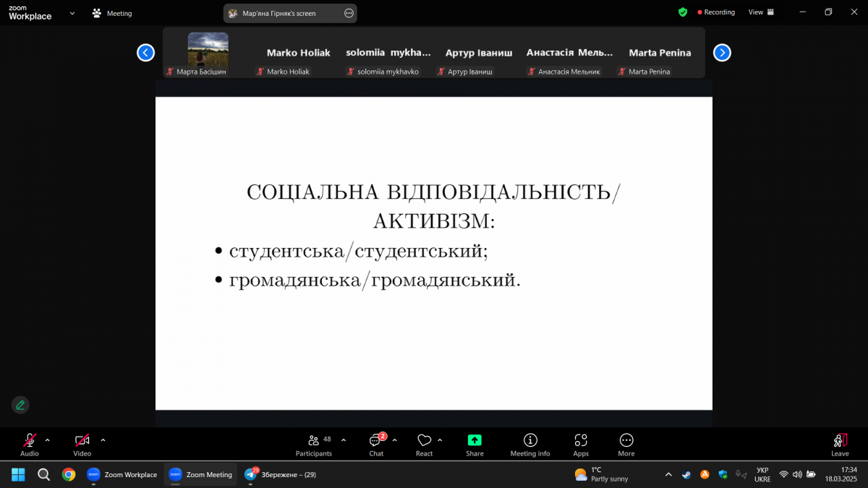The width and height of the screenshot is (868, 488).
Task: Open the React reactions menu
Action: (425, 444)
